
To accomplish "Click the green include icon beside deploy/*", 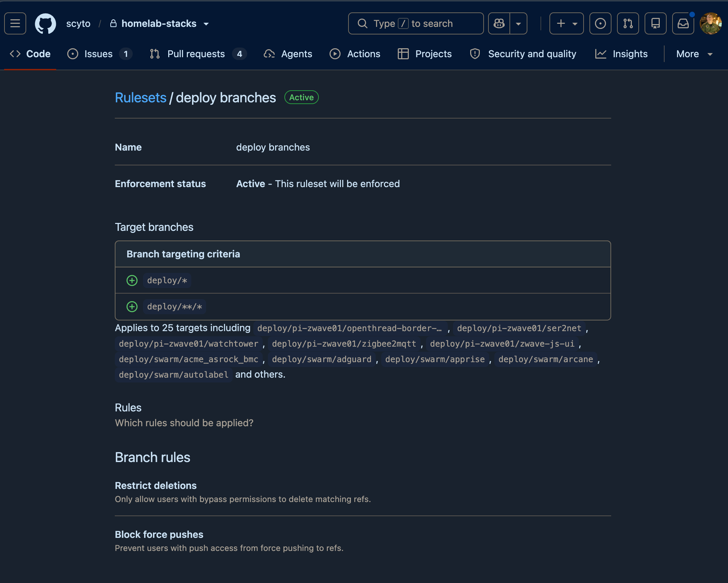I will coord(132,280).
